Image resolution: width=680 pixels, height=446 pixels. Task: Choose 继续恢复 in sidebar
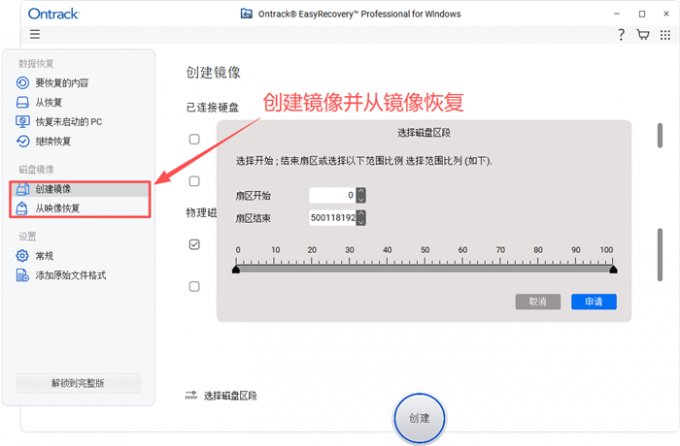tap(43, 141)
